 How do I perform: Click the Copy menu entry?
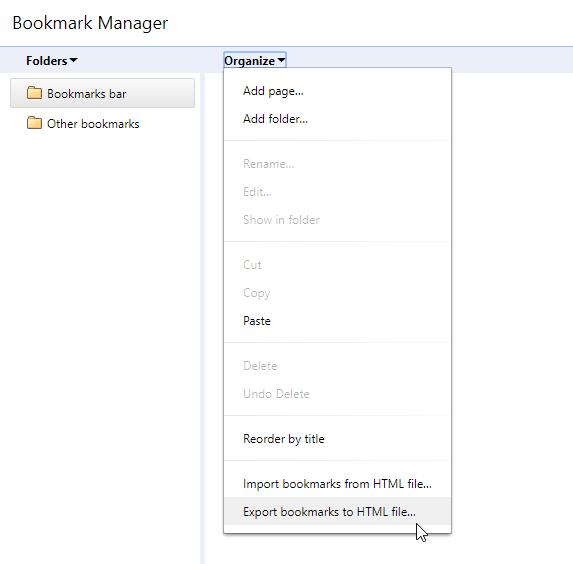[337, 293]
